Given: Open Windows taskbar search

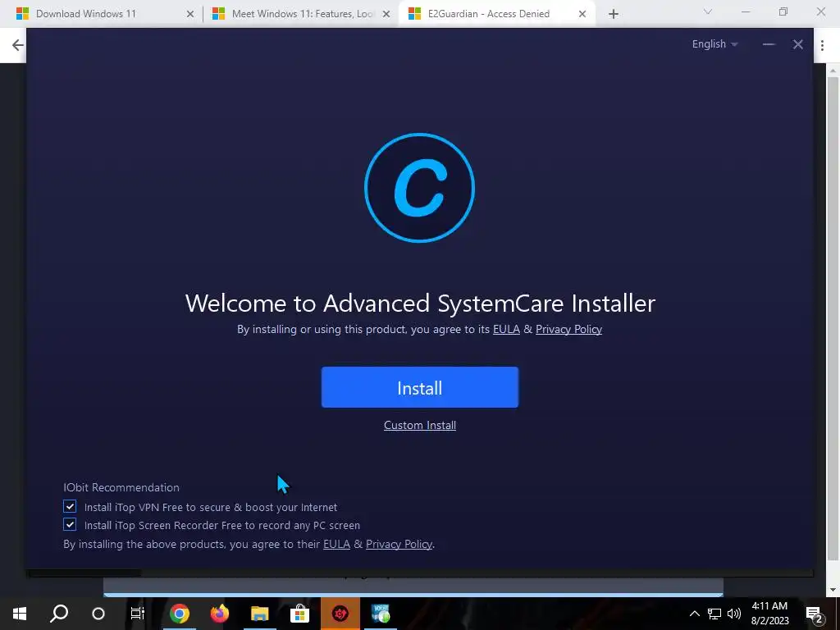Looking at the screenshot, I should pyautogui.click(x=59, y=614).
